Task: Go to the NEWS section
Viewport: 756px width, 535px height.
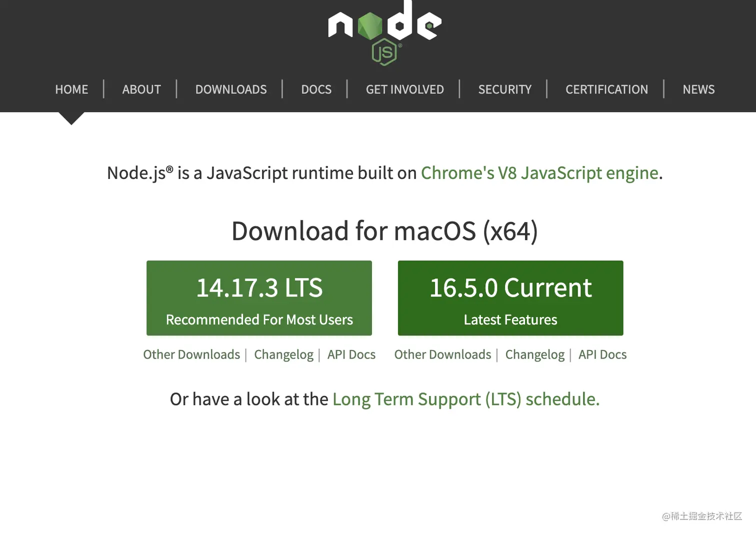Action: pos(699,89)
